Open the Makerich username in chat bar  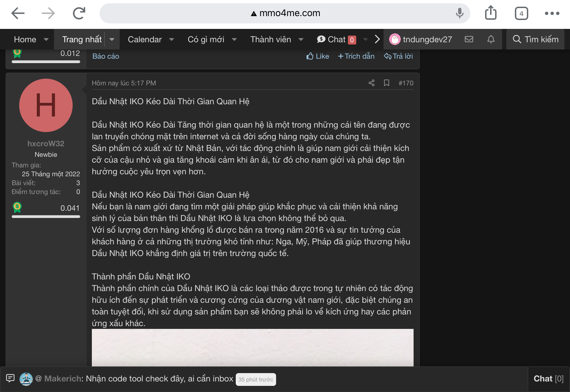tap(63, 379)
